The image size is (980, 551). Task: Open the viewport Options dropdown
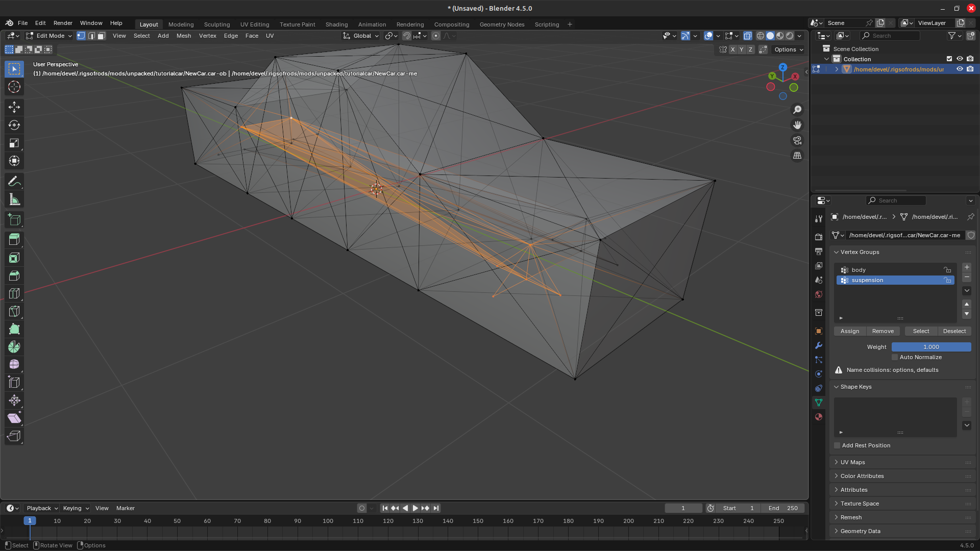pyautogui.click(x=789, y=49)
